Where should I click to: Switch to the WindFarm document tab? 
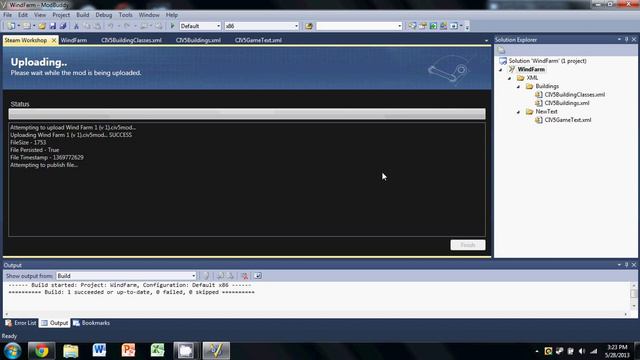[x=73, y=40]
